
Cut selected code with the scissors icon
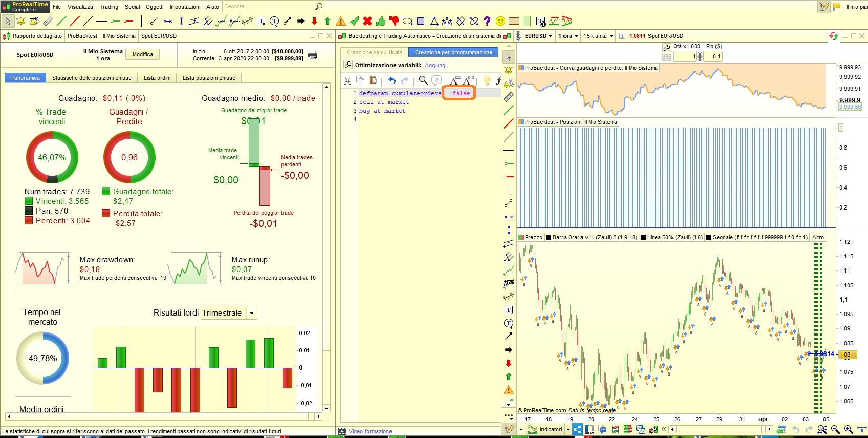[348, 80]
